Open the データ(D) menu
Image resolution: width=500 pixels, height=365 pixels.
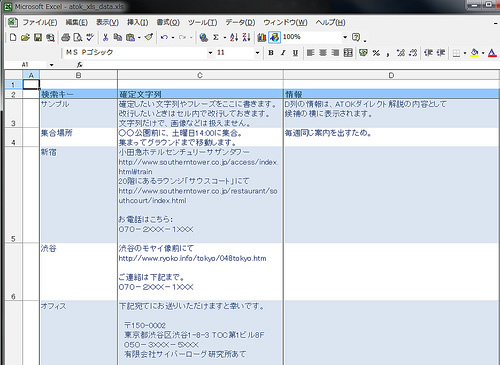click(240, 22)
